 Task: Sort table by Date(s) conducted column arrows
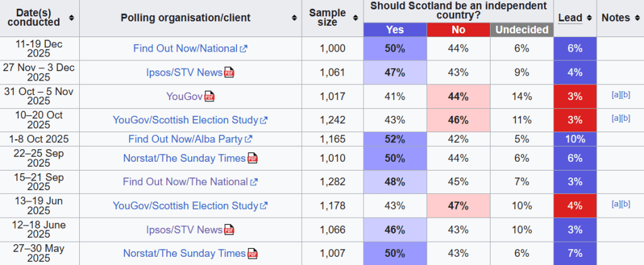[x=72, y=18]
